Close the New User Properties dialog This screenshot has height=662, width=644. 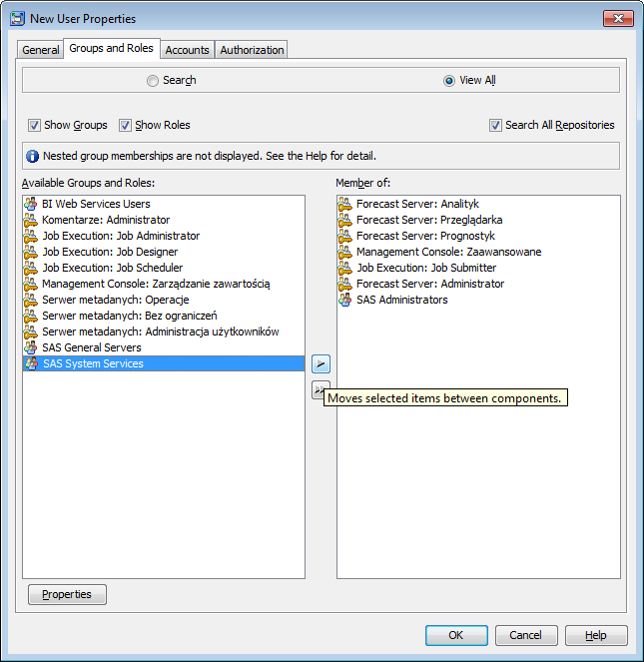(x=618, y=19)
